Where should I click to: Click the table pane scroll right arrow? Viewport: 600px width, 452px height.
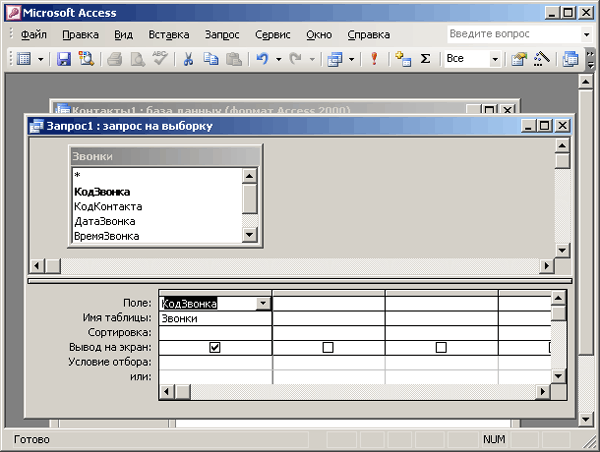(x=546, y=265)
